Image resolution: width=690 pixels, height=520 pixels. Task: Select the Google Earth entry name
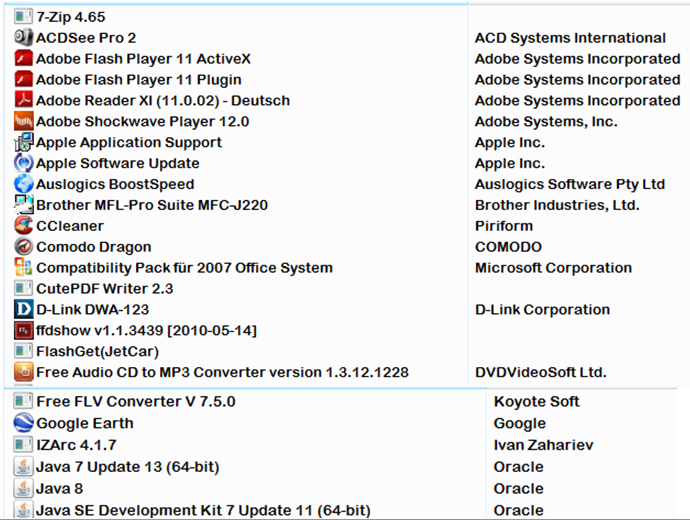coord(85,423)
